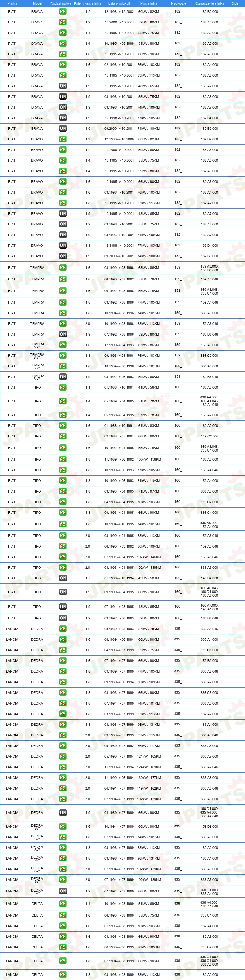Screen dimensions: 245x980
Task: Click the diesel ON icon for Tipo 160 B6.046
Action: pos(63,618)
